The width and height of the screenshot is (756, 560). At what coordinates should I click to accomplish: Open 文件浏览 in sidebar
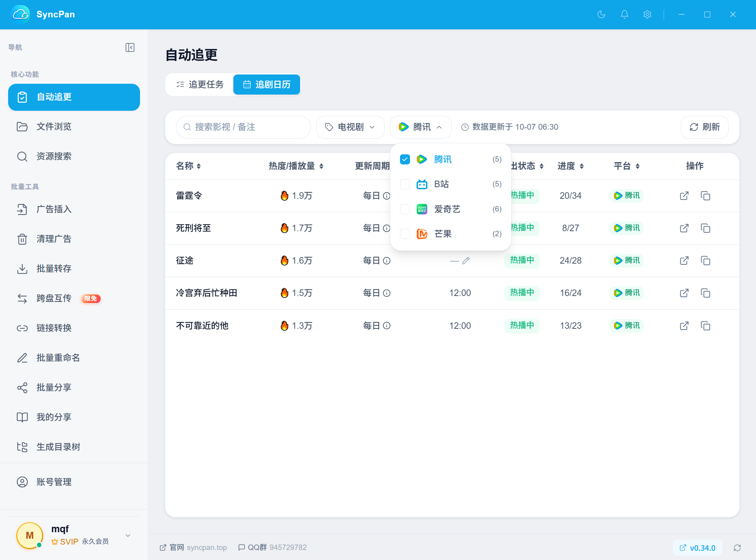click(74, 127)
